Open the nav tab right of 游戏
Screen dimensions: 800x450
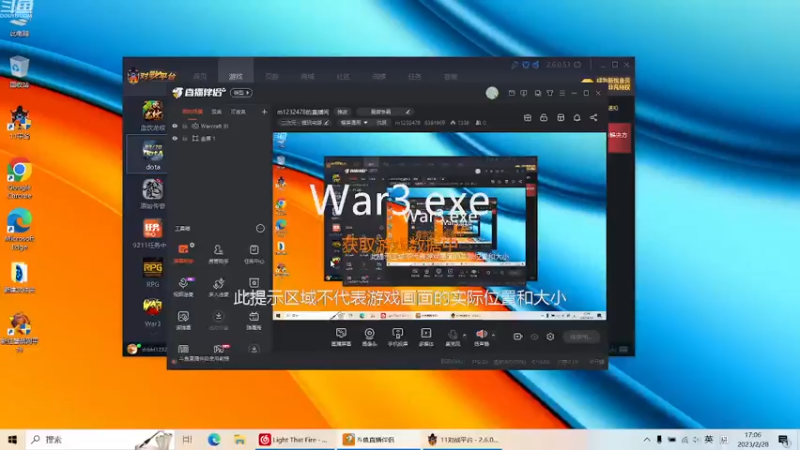coord(271,77)
